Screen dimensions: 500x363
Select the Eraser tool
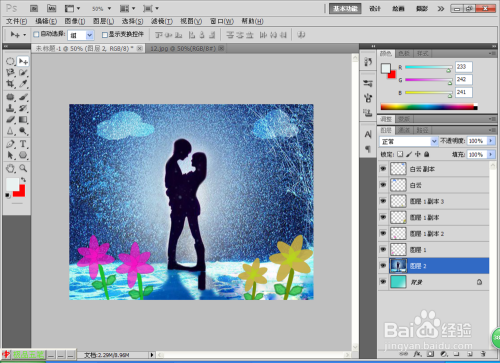[10, 119]
